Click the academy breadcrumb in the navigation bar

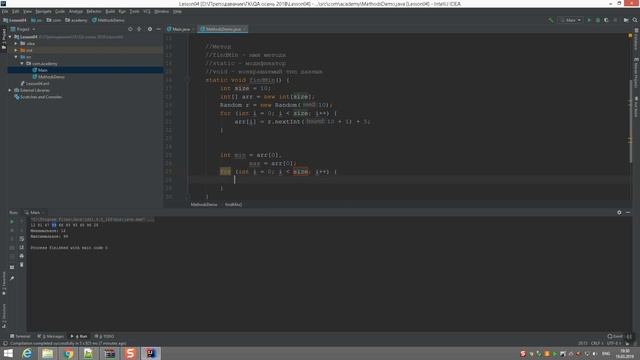point(76,20)
